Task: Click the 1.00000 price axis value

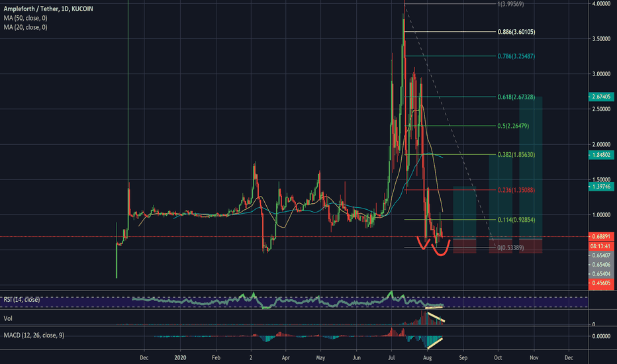Action: point(601,215)
